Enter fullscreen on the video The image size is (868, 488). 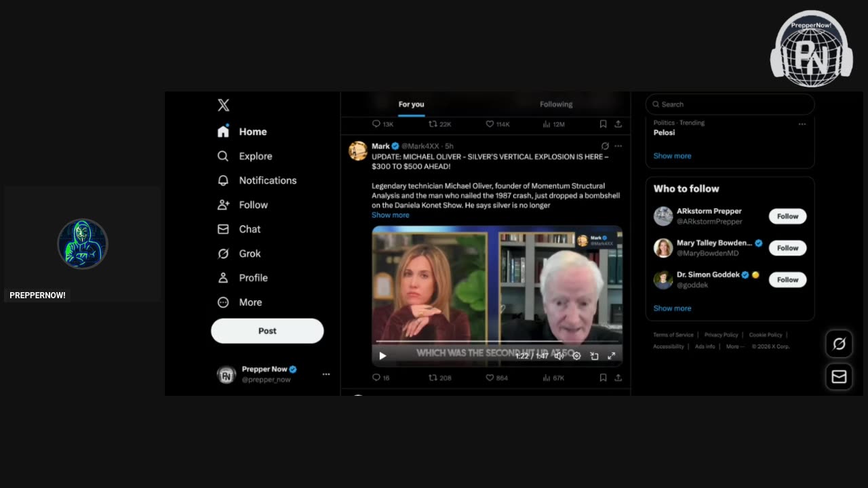tap(611, 356)
